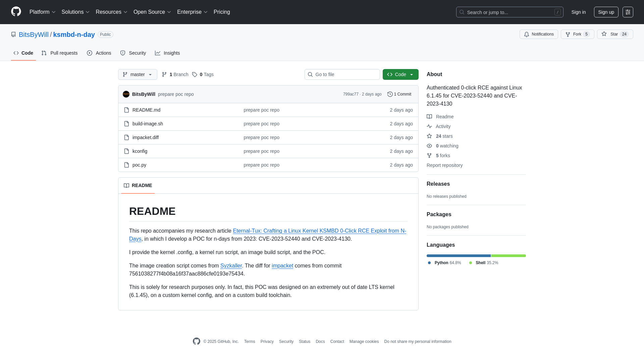This screenshot has width=644, height=362.
Task: Click the file icon beside build-image.sh
Action: point(126,124)
